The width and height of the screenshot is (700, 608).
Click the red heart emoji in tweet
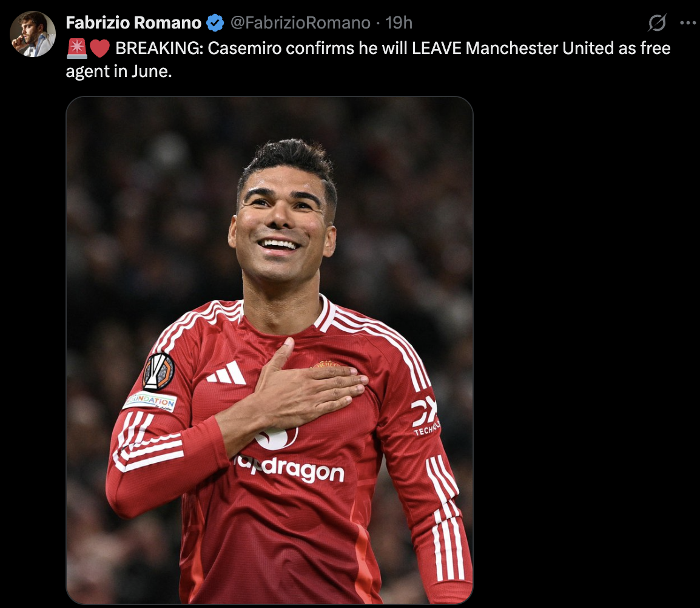click(99, 49)
